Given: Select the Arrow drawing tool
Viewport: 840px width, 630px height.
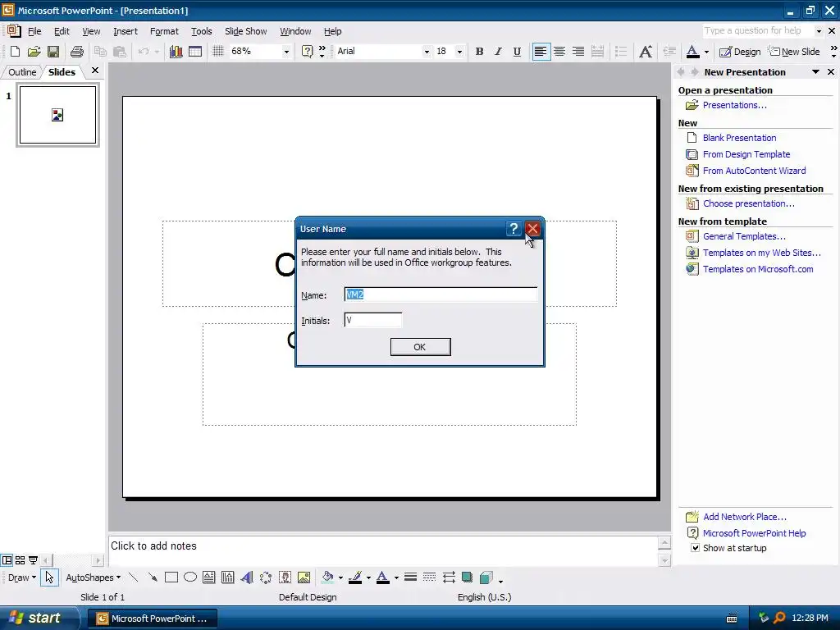Looking at the screenshot, I should point(153,577).
